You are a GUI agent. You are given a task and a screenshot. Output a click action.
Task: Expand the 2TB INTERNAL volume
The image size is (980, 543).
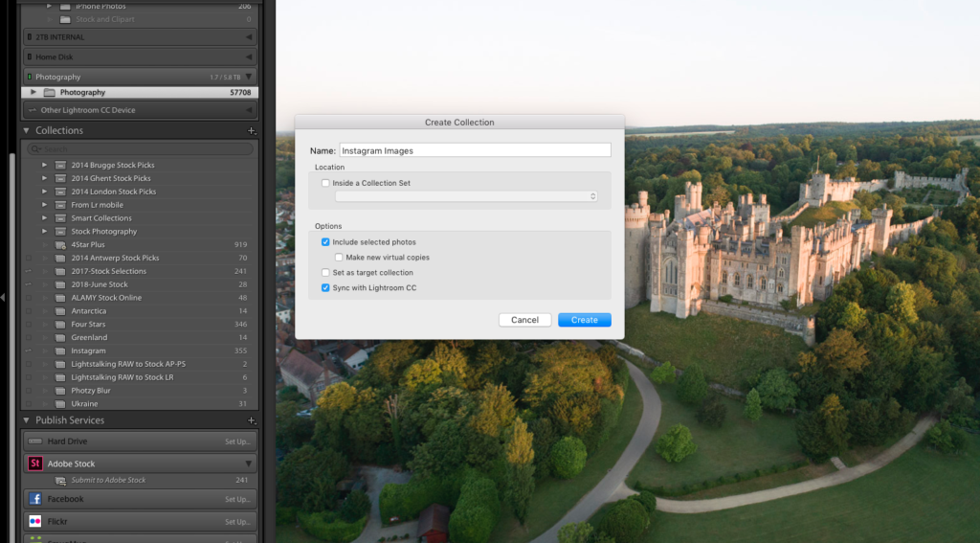tap(249, 37)
